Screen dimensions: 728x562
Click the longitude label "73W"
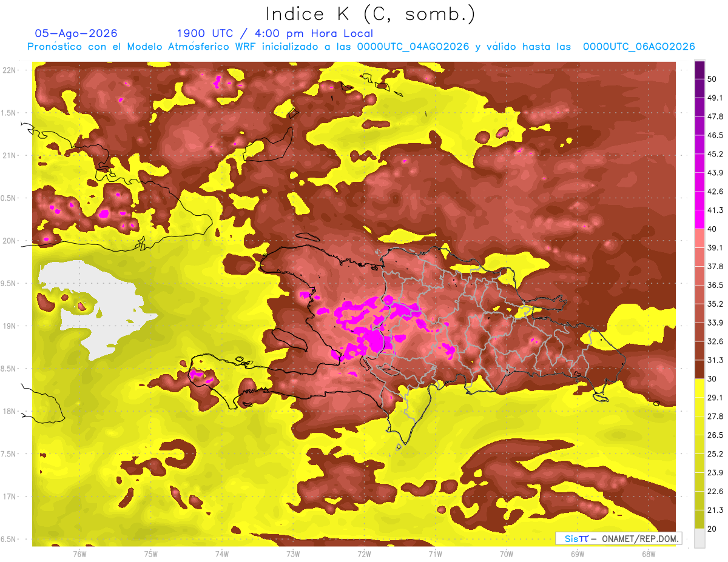[293, 554]
